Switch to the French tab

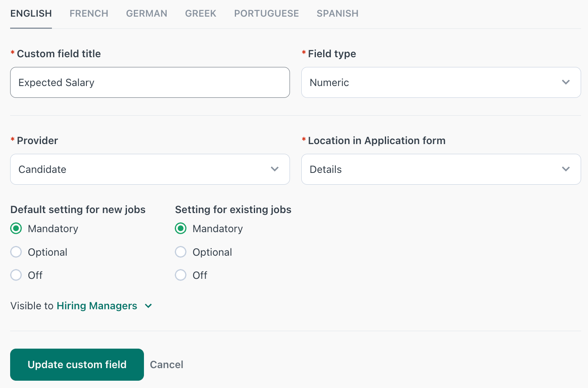(89, 13)
